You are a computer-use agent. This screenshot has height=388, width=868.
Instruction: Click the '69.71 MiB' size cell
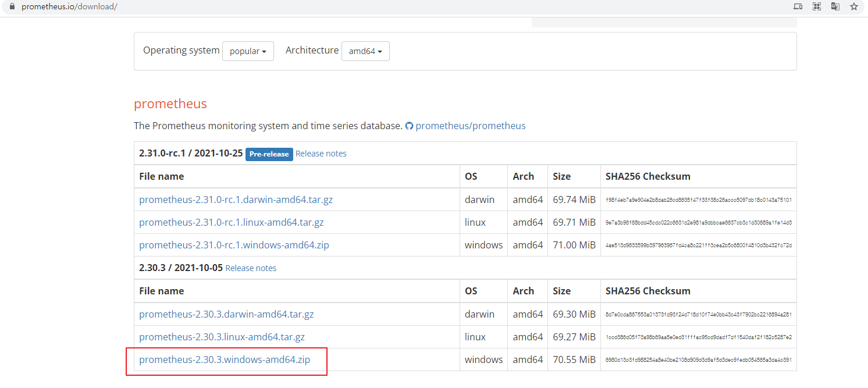[574, 222]
